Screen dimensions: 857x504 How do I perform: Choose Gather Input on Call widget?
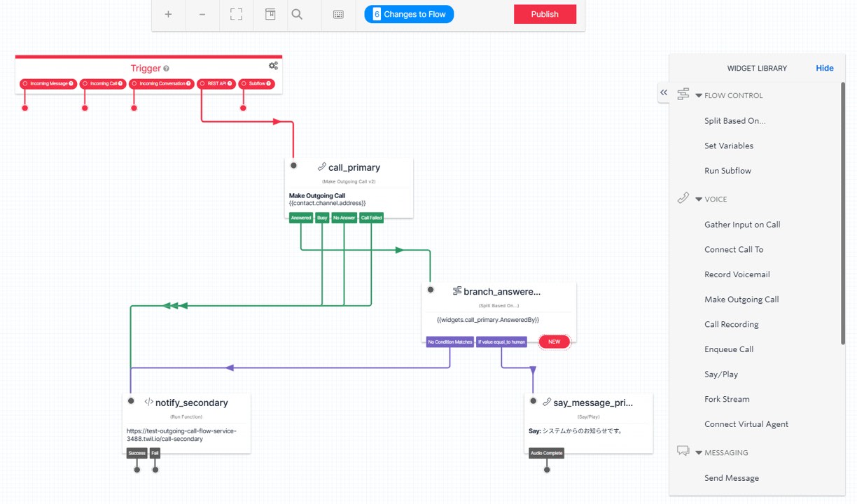[742, 225]
